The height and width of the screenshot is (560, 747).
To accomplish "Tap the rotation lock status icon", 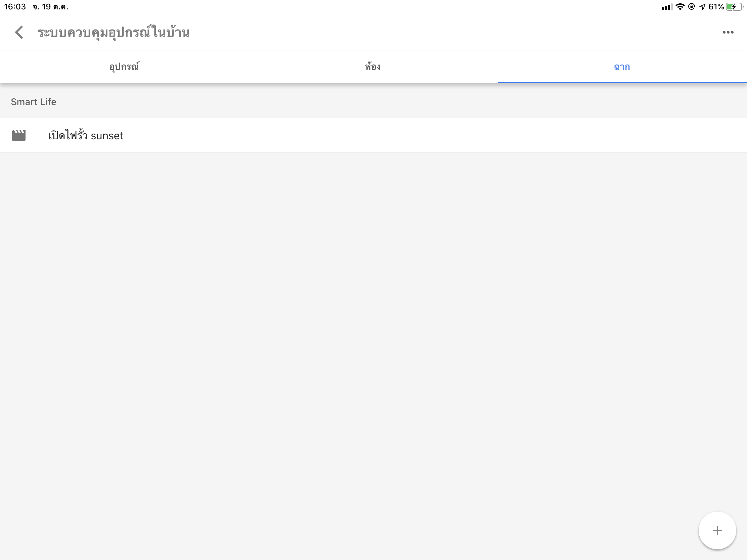I will pyautogui.click(x=691, y=7).
